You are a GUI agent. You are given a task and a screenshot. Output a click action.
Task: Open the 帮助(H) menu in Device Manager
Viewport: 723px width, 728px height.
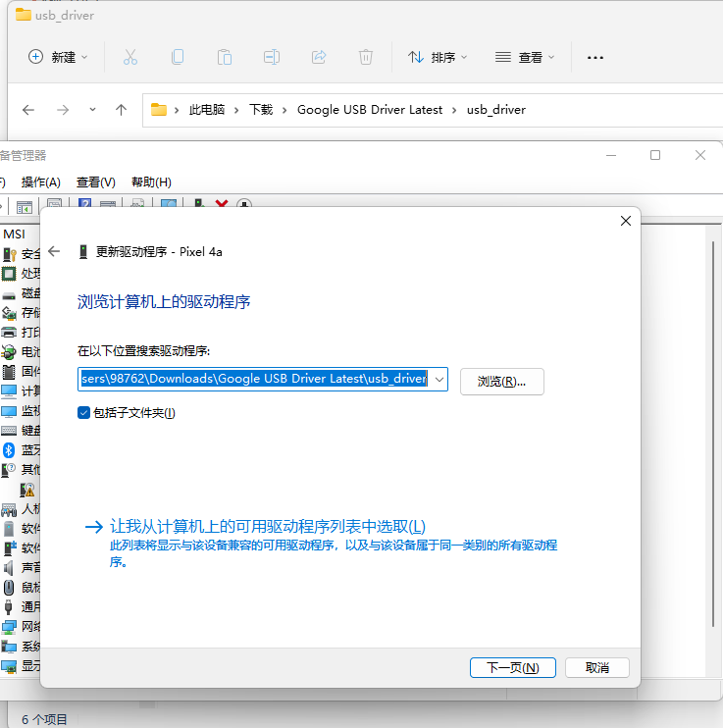pos(151,182)
